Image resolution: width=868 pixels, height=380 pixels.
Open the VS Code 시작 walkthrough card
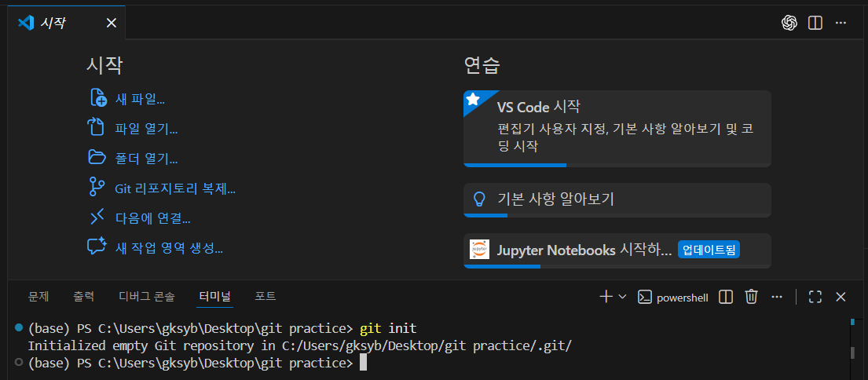point(617,129)
